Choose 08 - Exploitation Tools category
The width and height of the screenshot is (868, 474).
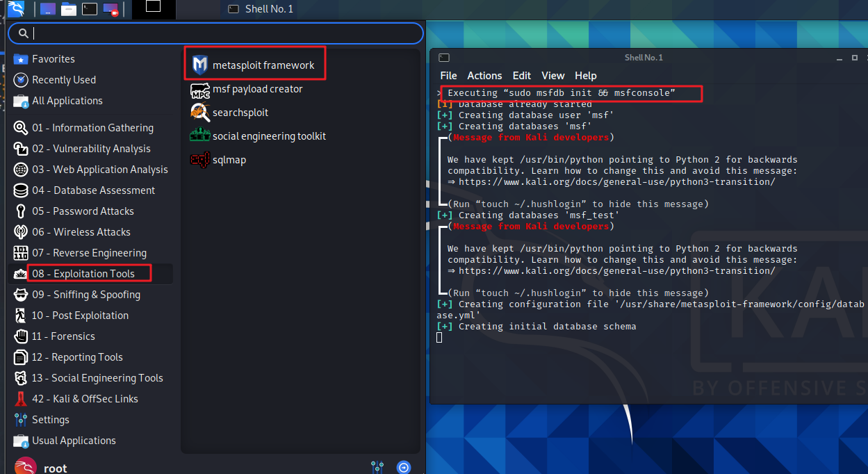(92, 274)
